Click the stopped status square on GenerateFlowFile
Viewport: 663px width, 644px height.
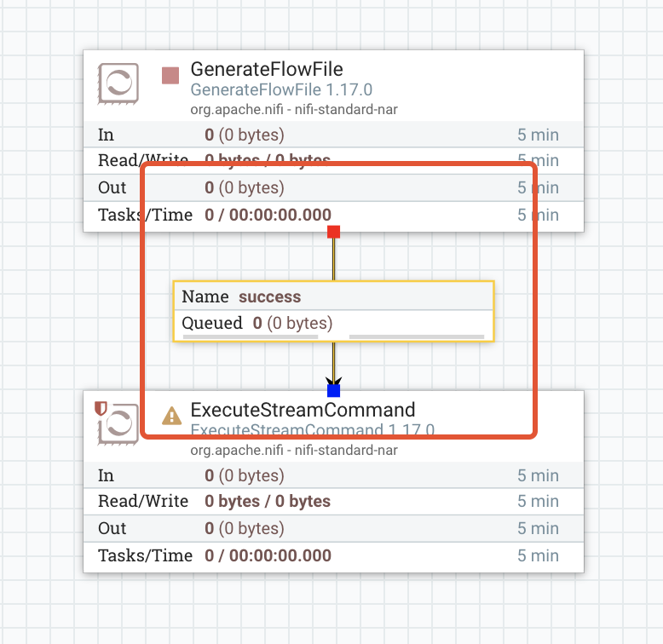pos(170,76)
